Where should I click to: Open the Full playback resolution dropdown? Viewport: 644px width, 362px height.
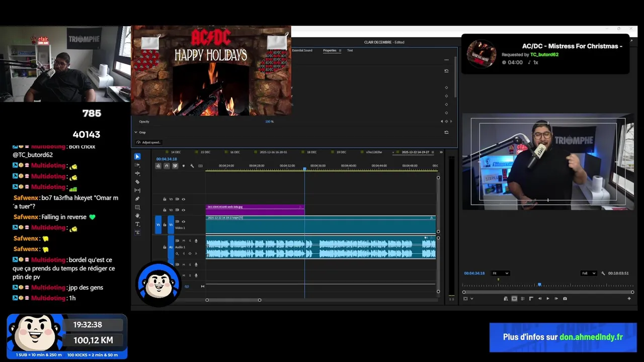589,273
